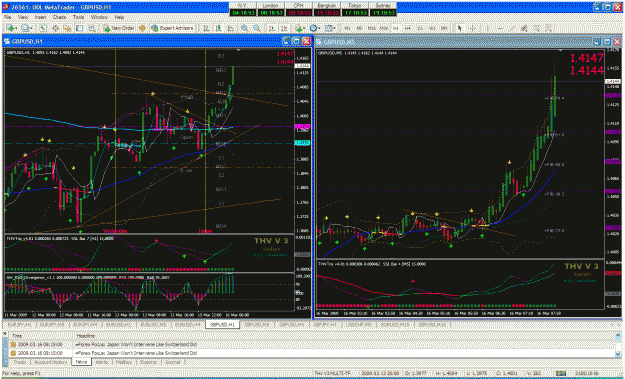The height and width of the screenshot is (379, 625).
Task: Select the trendline drawing tool
Action: 512,28
